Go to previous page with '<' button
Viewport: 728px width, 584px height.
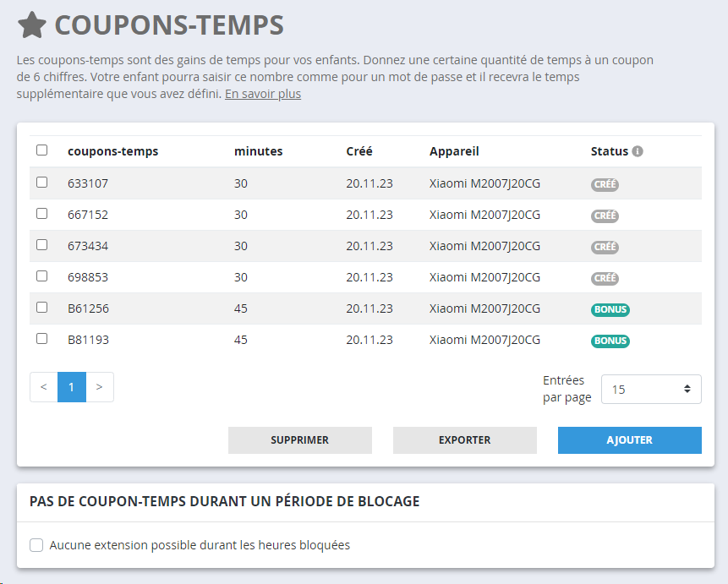click(44, 387)
